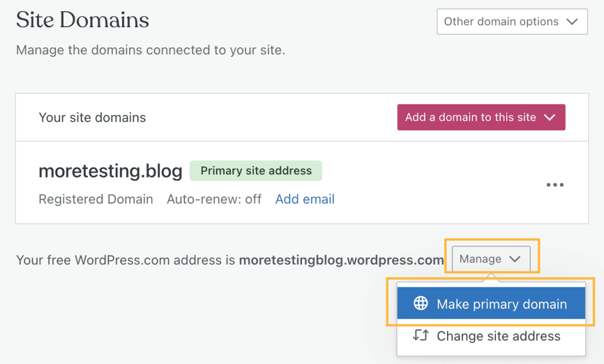This screenshot has width=604, height=364.
Task: Click the swap arrows icon for Change site address
Action: pyautogui.click(x=420, y=336)
